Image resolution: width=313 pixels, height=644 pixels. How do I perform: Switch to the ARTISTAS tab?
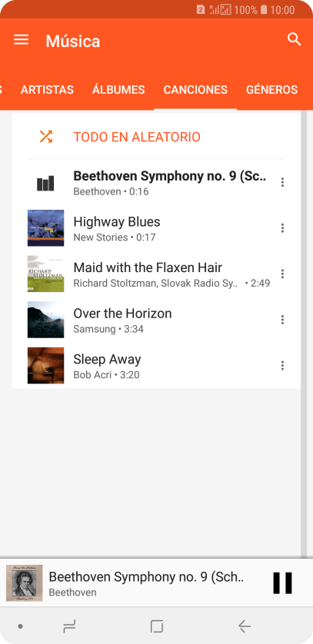pos(47,90)
